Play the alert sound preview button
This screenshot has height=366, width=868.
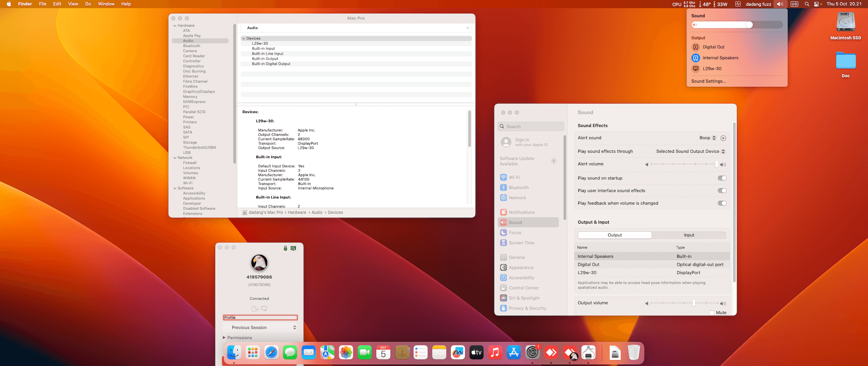(723, 138)
